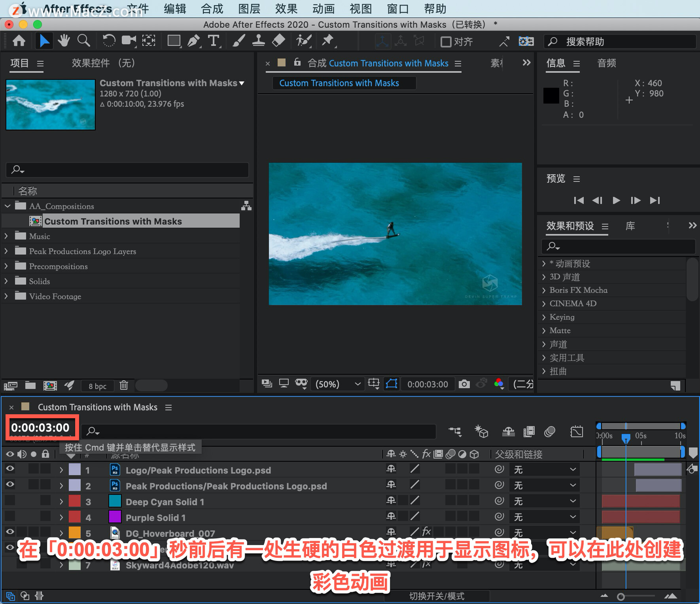Click the new composition icon in Project panel
Image resolution: width=700 pixels, height=604 pixels.
click(x=50, y=385)
